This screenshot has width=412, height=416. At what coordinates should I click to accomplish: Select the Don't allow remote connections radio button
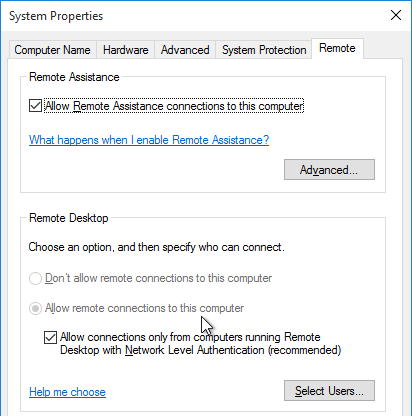tap(35, 278)
